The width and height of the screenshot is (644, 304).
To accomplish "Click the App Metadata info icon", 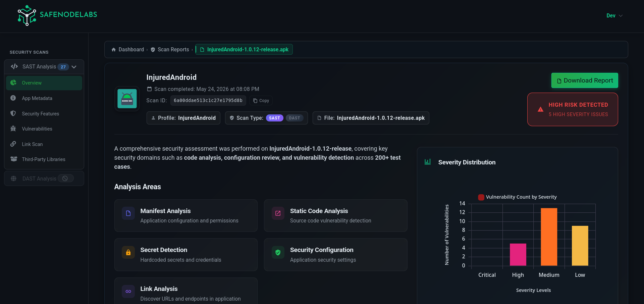I will [13, 98].
